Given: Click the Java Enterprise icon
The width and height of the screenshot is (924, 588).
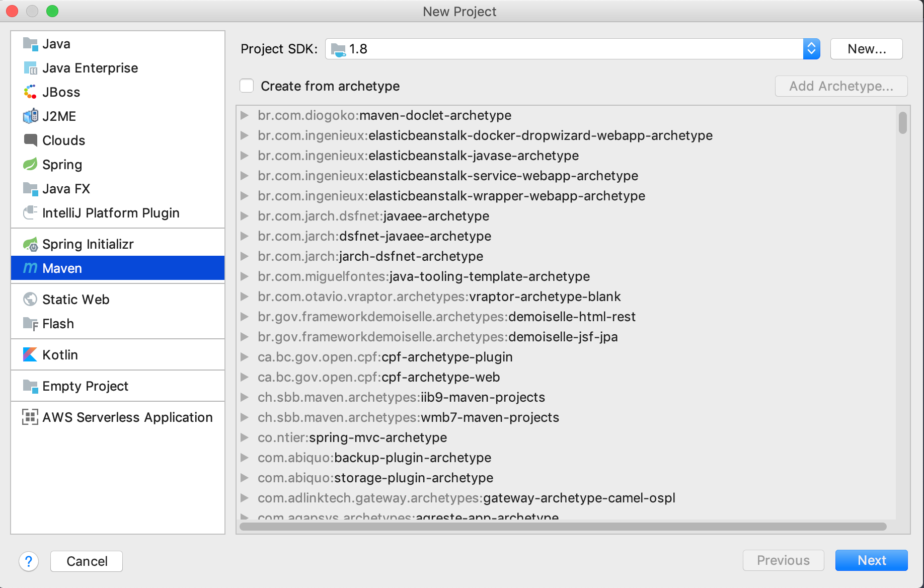Looking at the screenshot, I should (x=30, y=68).
